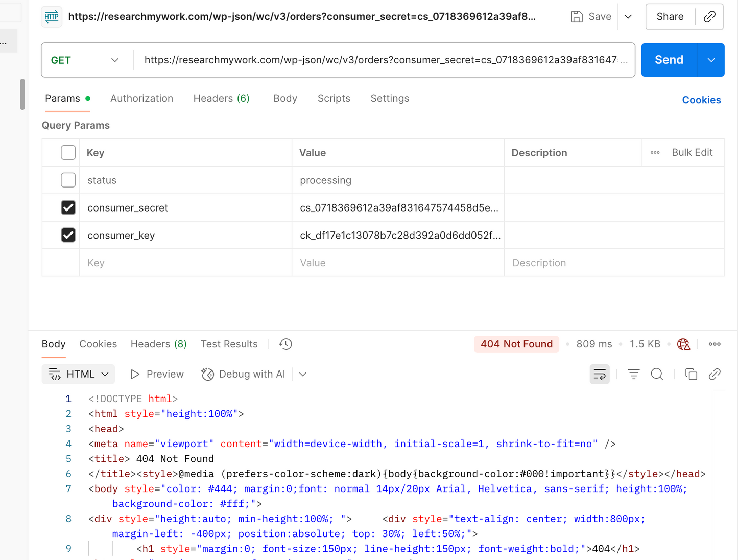This screenshot has width=738, height=560.
Task: Click the Share button
Action: [x=670, y=17]
